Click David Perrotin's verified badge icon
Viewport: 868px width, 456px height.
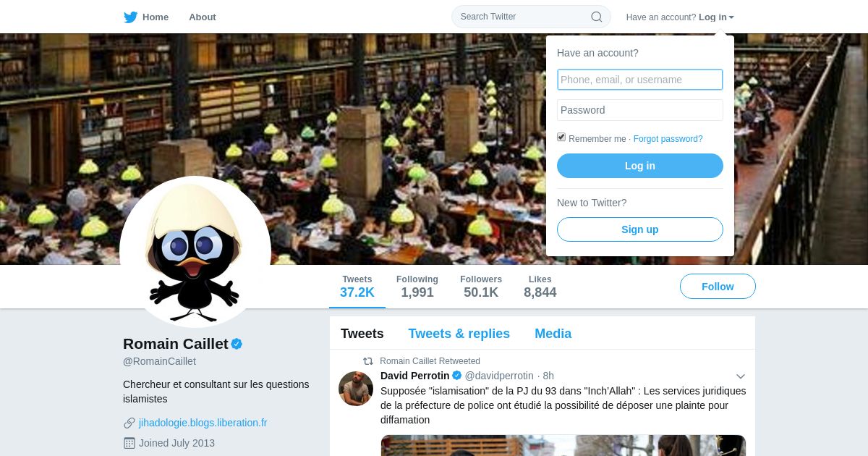pos(457,376)
